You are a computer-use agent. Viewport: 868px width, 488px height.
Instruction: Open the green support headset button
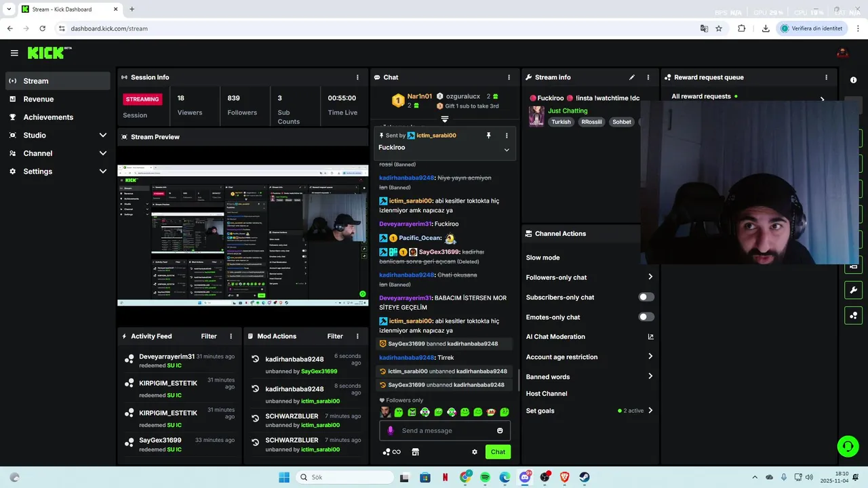[x=848, y=446]
